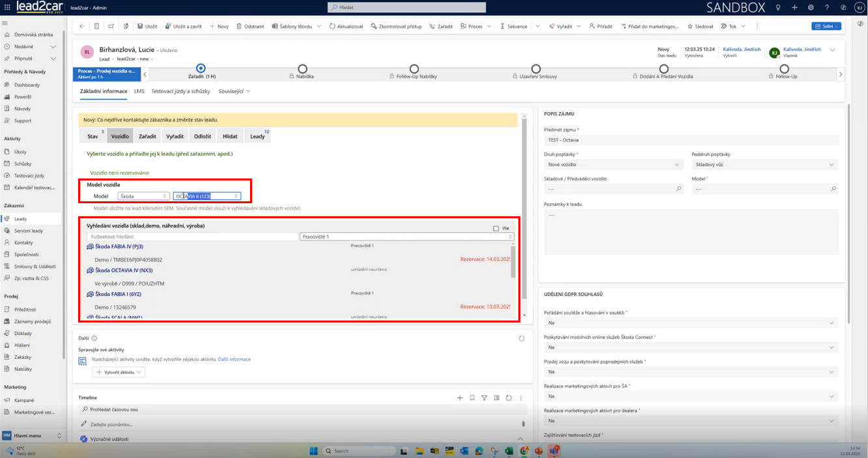Image resolution: width=868 pixels, height=458 pixels.
Task: Add a new Timeline record with plus icon
Action: click(460, 397)
